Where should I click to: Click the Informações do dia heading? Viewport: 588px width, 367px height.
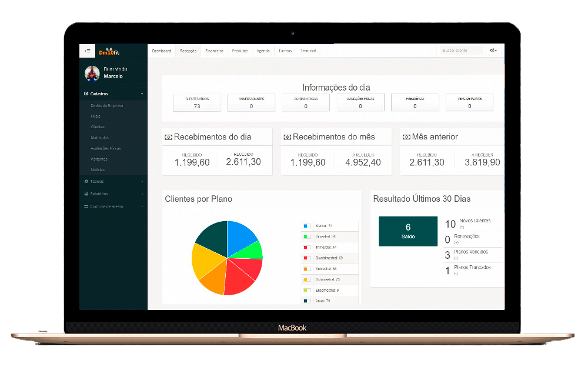pos(336,88)
